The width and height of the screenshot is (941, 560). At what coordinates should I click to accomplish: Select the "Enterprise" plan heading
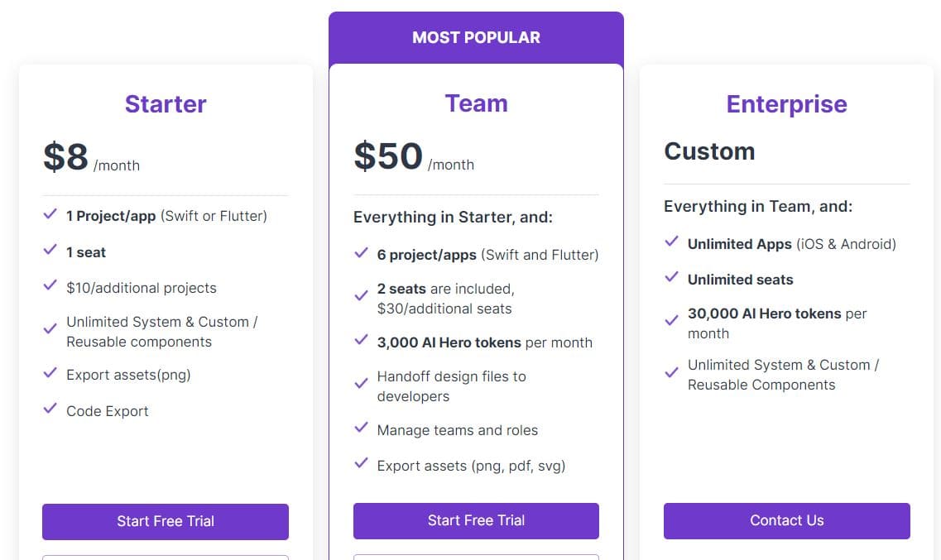pyautogui.click(x=786, y=104)
